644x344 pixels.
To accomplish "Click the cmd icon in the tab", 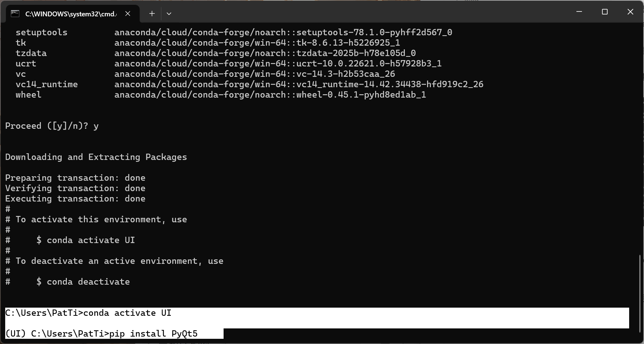I will point(15,14).
